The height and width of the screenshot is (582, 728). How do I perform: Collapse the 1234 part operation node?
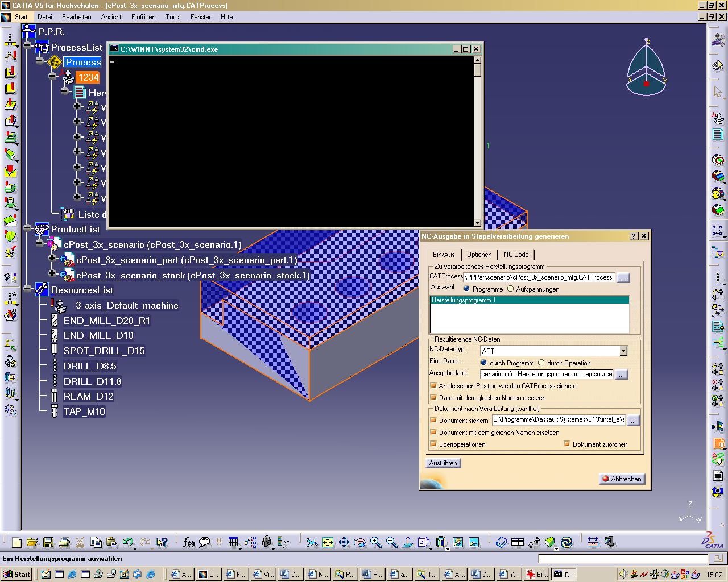[52, 77]
